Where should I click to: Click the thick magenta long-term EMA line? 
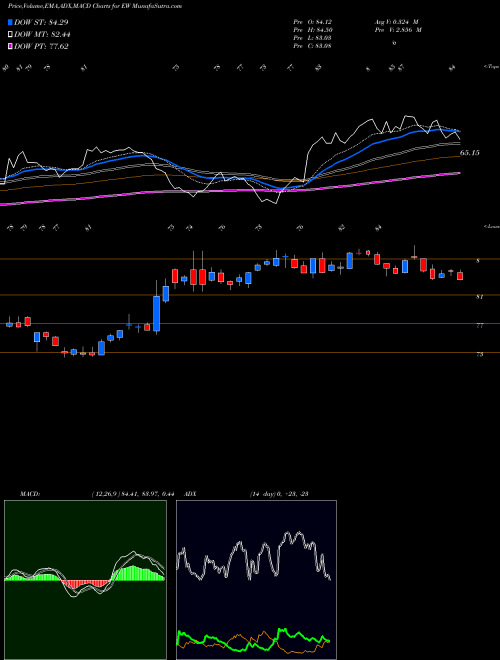(231, 191)
